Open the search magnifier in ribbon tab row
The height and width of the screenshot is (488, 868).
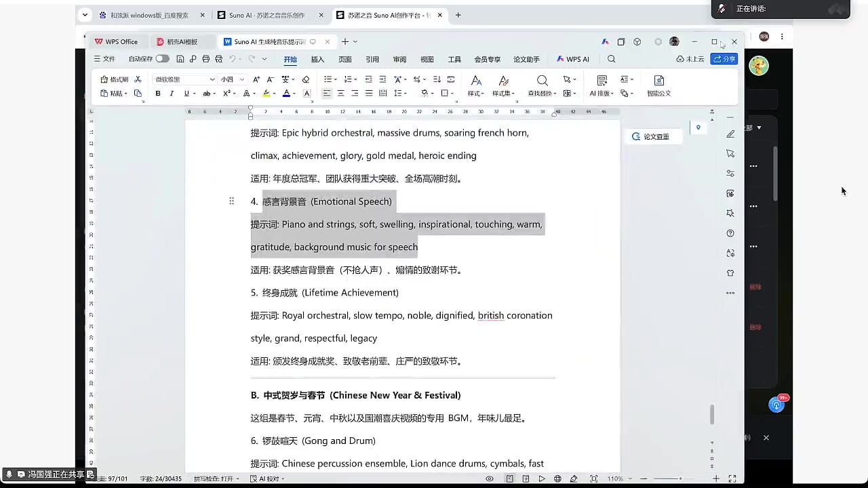[x=612, y=59]
